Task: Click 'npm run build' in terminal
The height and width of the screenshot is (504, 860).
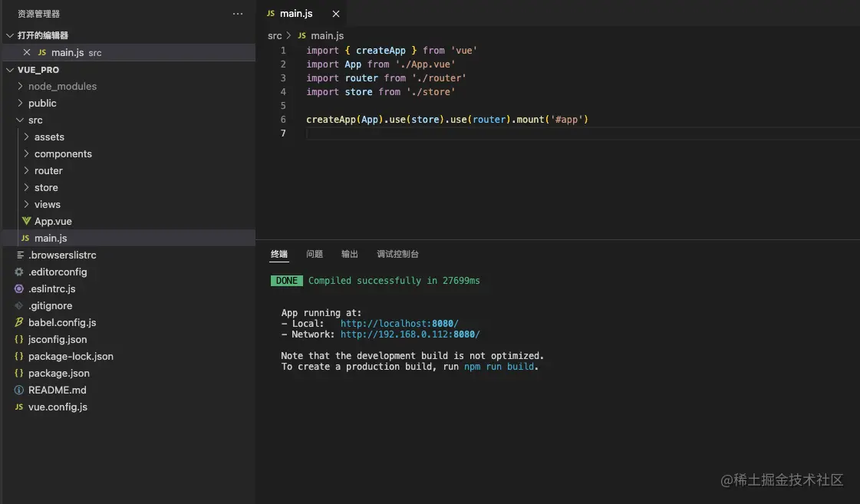Action: click(499, 367)
